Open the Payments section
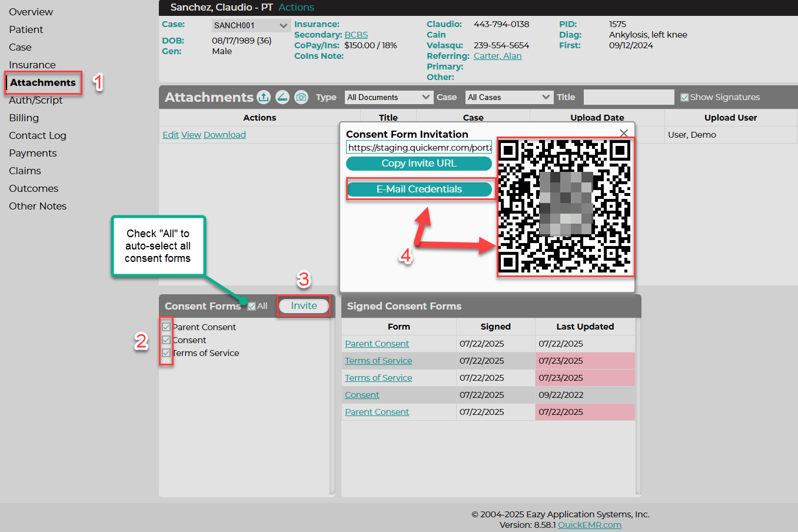The width and height of the screenshot is (798, 532). click(x=33, y=153)
